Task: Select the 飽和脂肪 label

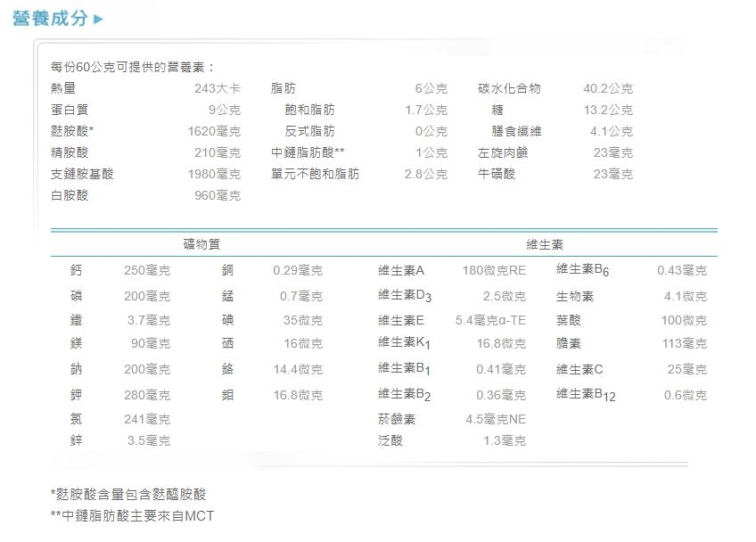Action: pyautogui.click(x=310, y=110)
